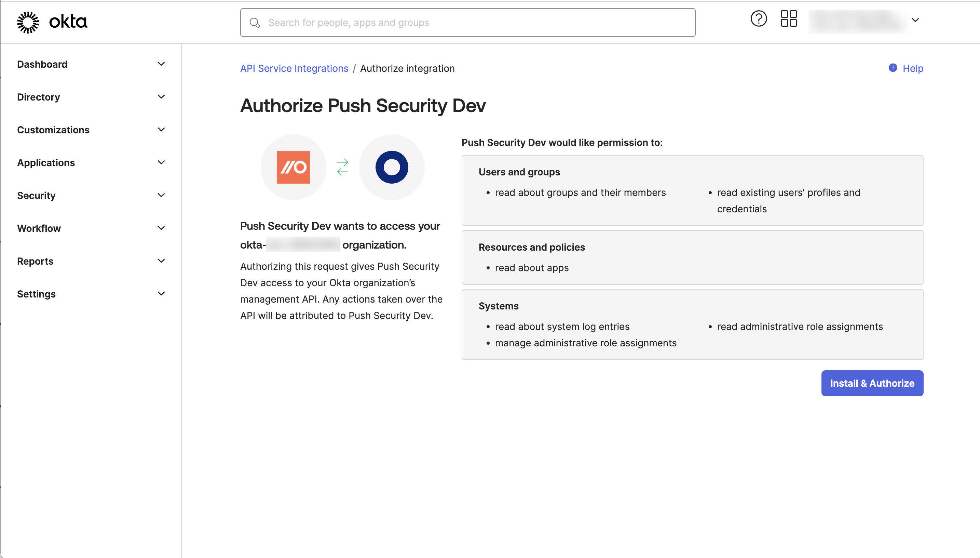Click the green exchange arrows icon
The width and height of the screenshot is (980, 558).
point(342,167)
